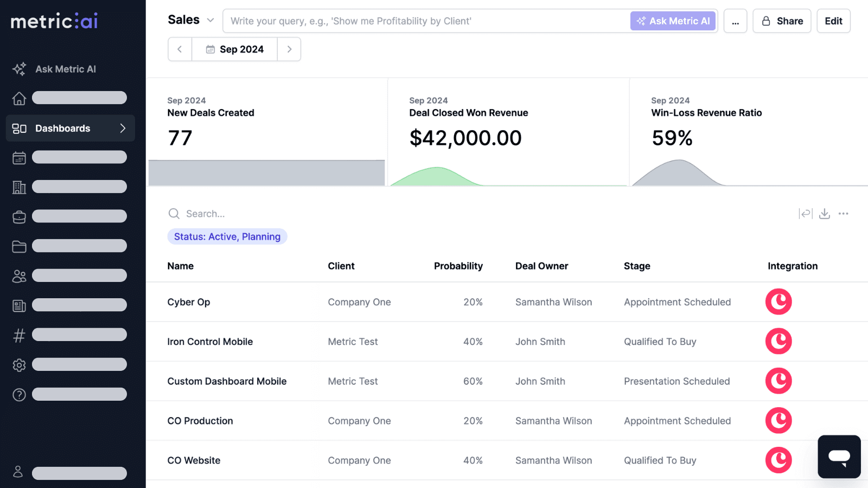Expand the Sales dashboard dropdown
This screenshot has height=488, width=868.
(210, 21)
